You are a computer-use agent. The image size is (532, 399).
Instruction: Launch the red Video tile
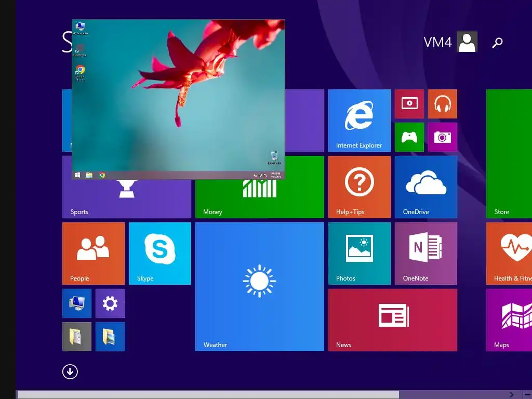(409, 104)
